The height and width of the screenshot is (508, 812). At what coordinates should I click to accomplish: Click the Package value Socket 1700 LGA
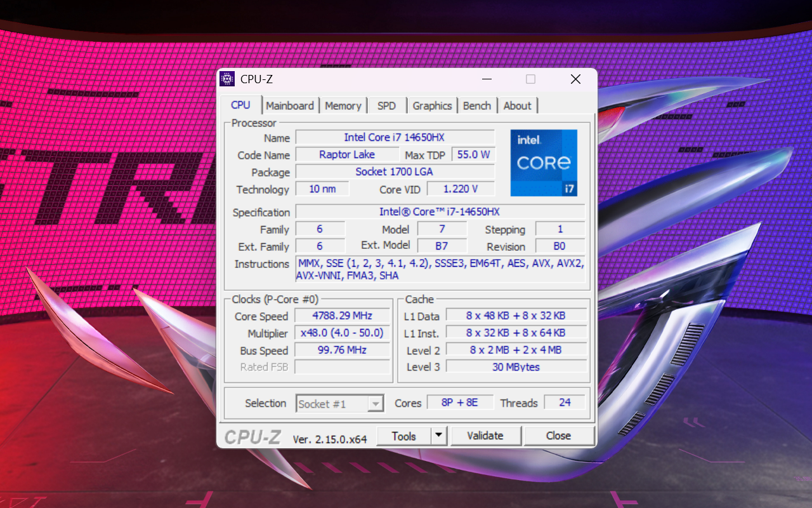(395, 171)
